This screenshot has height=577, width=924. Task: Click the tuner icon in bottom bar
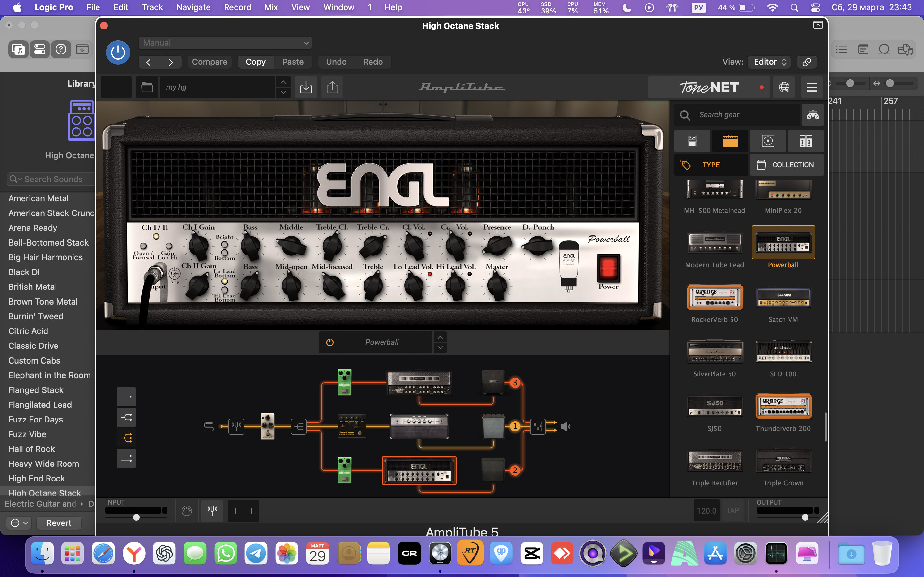(212, 511)
